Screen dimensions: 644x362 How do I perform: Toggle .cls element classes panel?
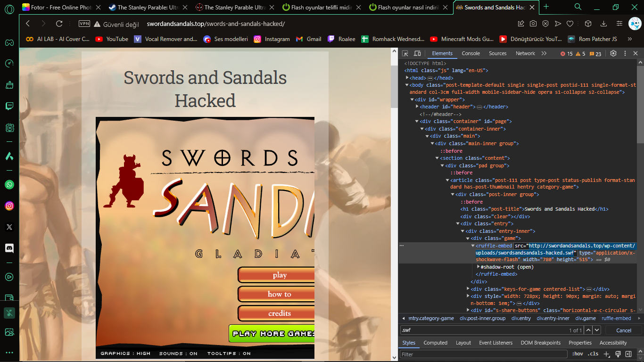[x=593, y=354]
